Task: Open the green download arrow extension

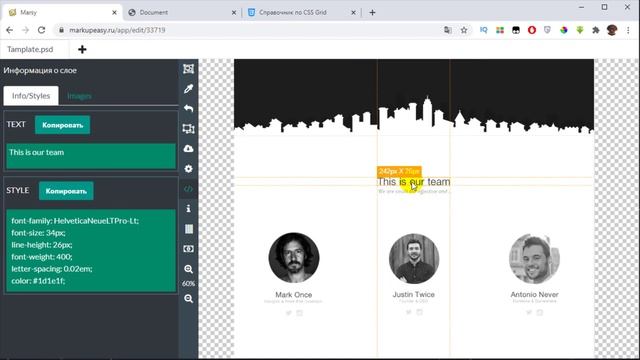Action: click(x=580, y=30)
